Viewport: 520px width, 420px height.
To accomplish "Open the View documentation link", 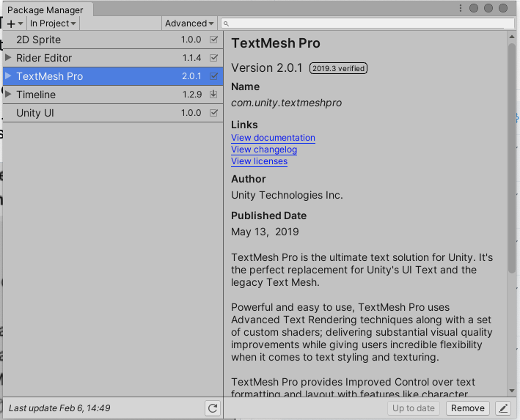I will tap(273, 138).
